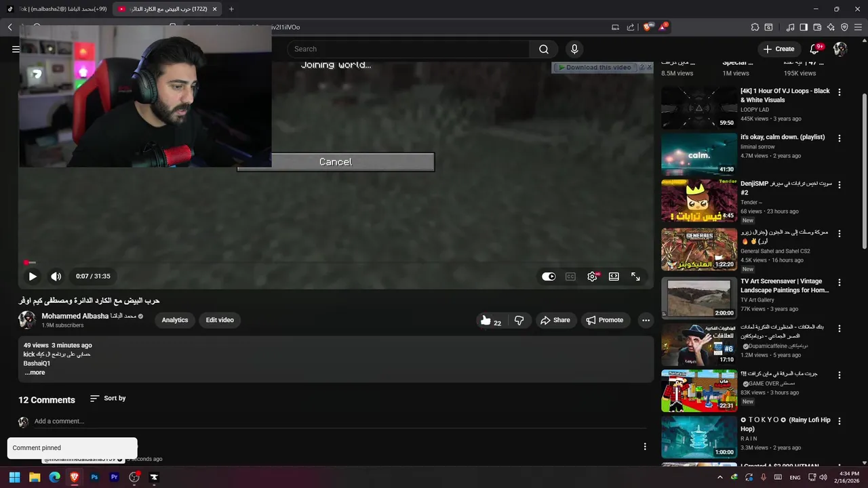Click the YouTube Search input box
Screen dimensions: 868x488
pyautogui.click(x=408, y=49)
